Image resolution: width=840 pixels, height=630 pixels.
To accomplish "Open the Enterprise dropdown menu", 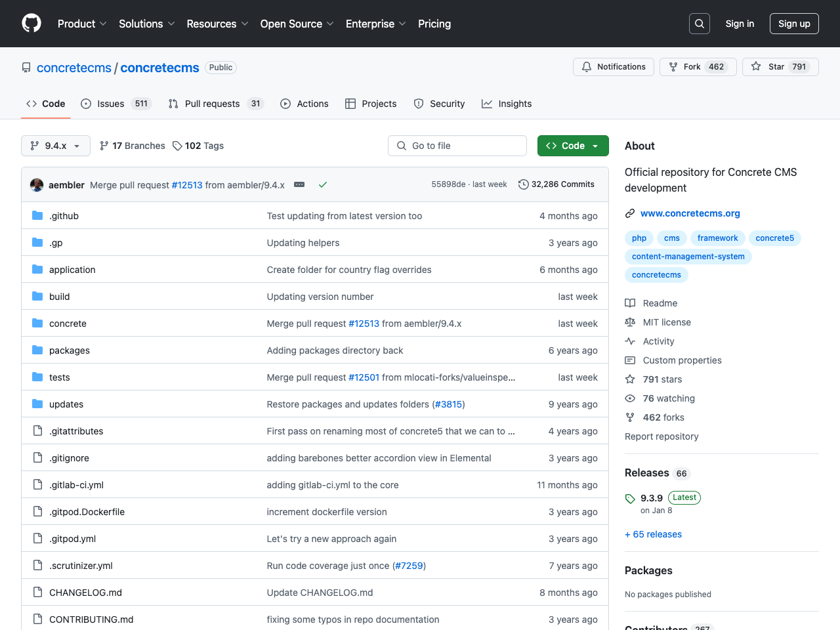I will tap(376, 24).
